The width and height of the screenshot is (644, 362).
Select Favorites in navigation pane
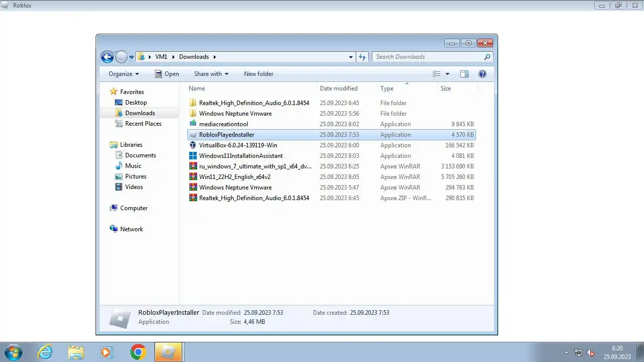pyautogui.click(x=132, y=92)
